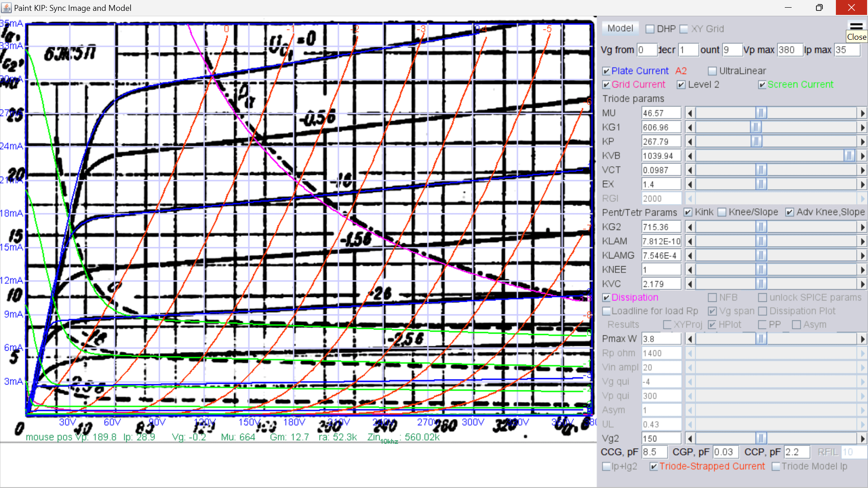Toggle the Grid Current checkbox
Image resolution: width=868 pixels, height=488 pixels.
606,85
